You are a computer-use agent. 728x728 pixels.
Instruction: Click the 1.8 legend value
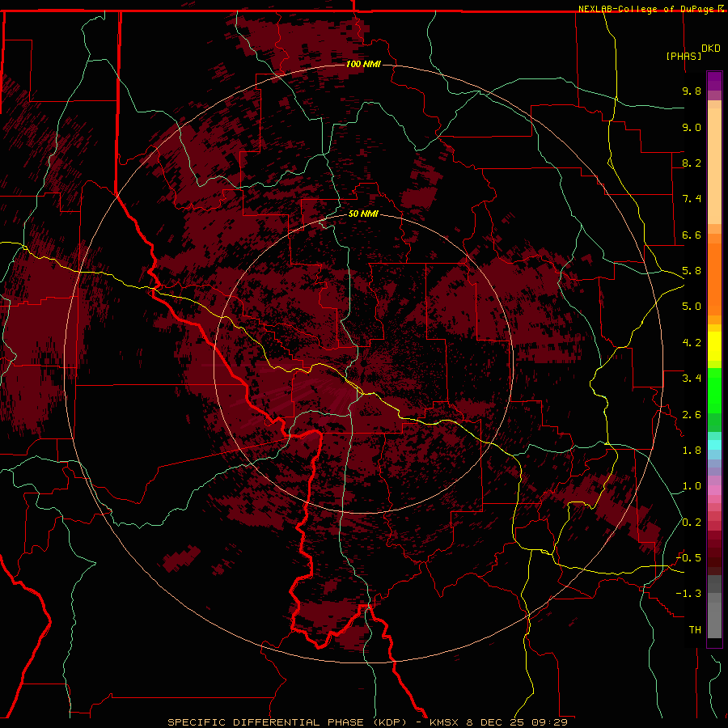692,451
